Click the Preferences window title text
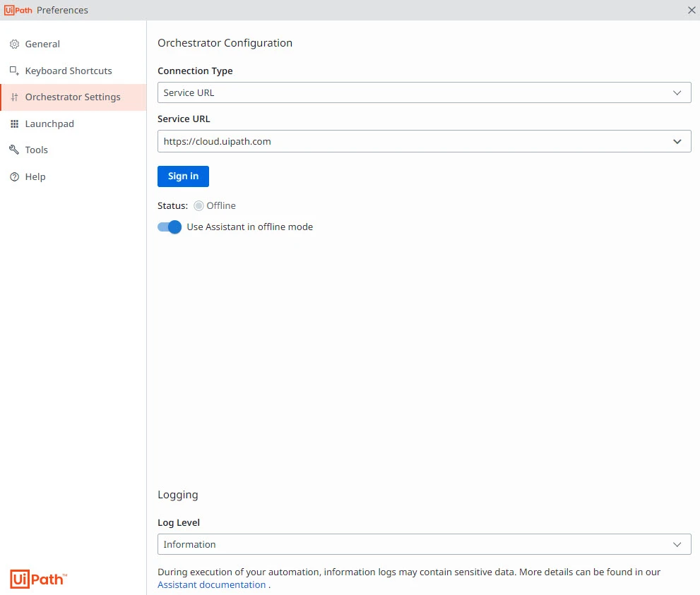This screenshot has height=595, width=700. [x=62, y=11]
